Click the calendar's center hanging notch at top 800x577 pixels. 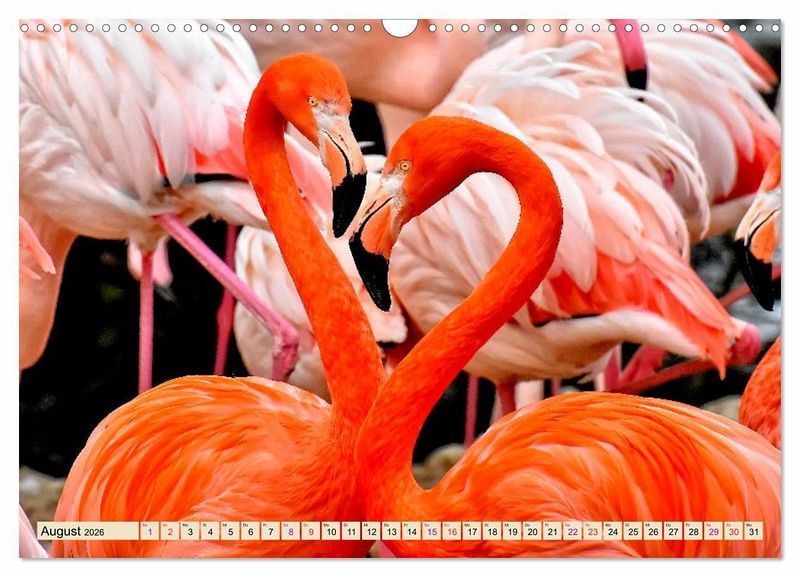400,27
